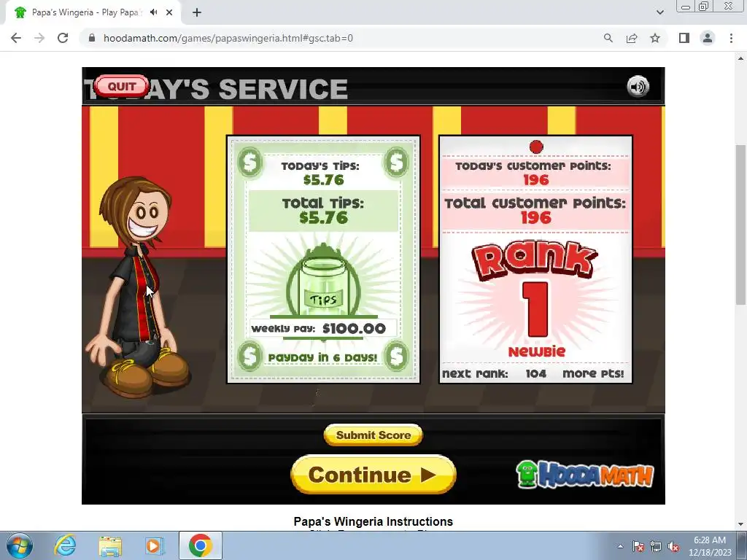Select the Papa's Wingeria browser tab

pyautogui.click(x=93, y=12)
